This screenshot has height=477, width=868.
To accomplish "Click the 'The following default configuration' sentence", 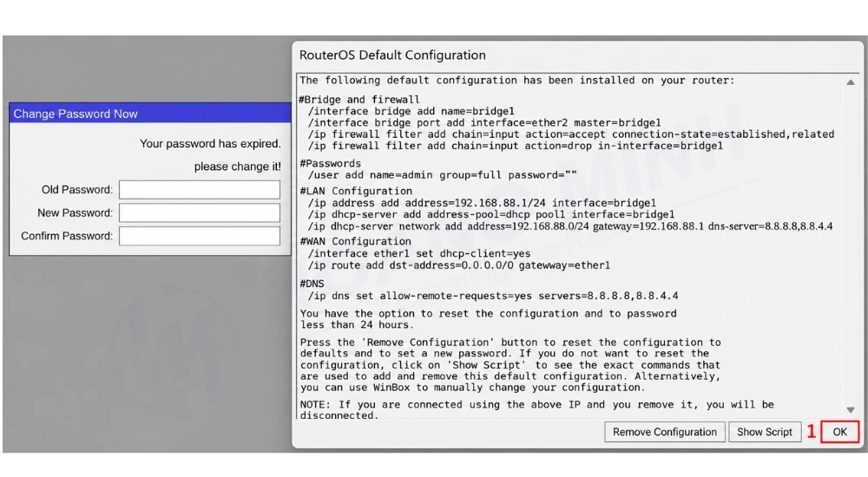I will pos(517,81).
